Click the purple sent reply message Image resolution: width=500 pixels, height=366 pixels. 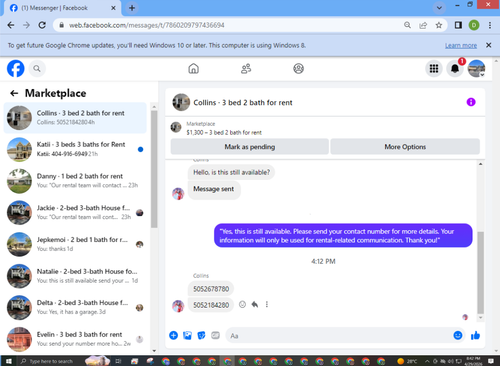(x=343, y=236)
